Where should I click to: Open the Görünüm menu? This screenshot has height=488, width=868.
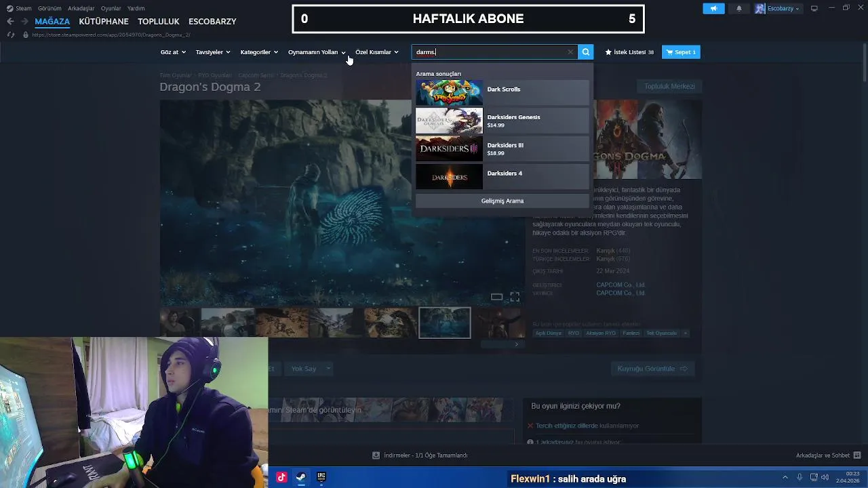click(50, 8)
